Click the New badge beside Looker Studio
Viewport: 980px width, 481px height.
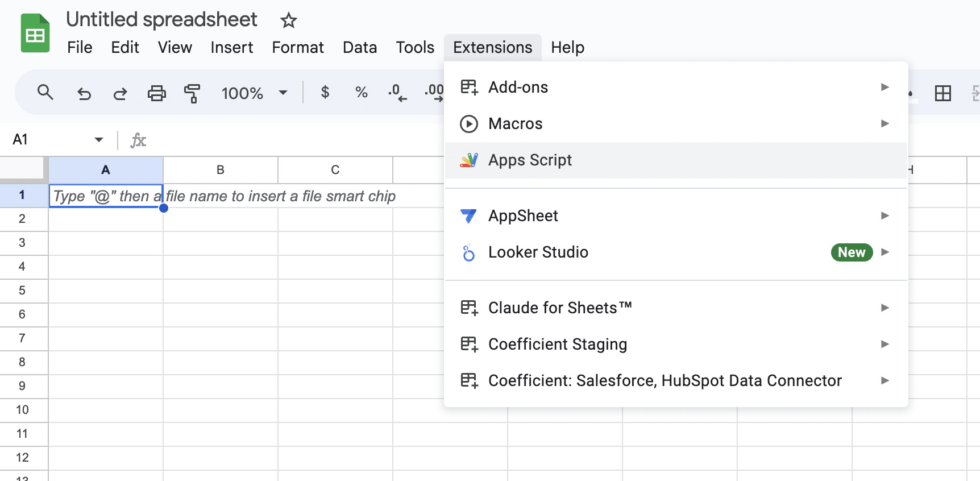coord(852,252)
